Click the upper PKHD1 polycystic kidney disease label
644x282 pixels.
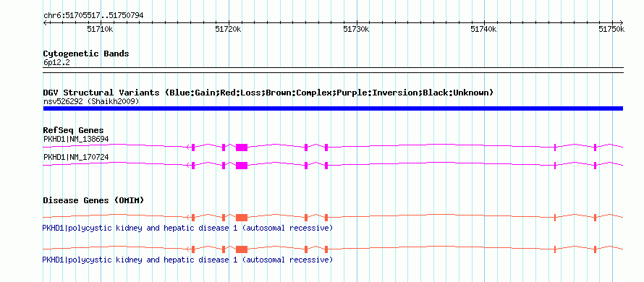(187, 228)
